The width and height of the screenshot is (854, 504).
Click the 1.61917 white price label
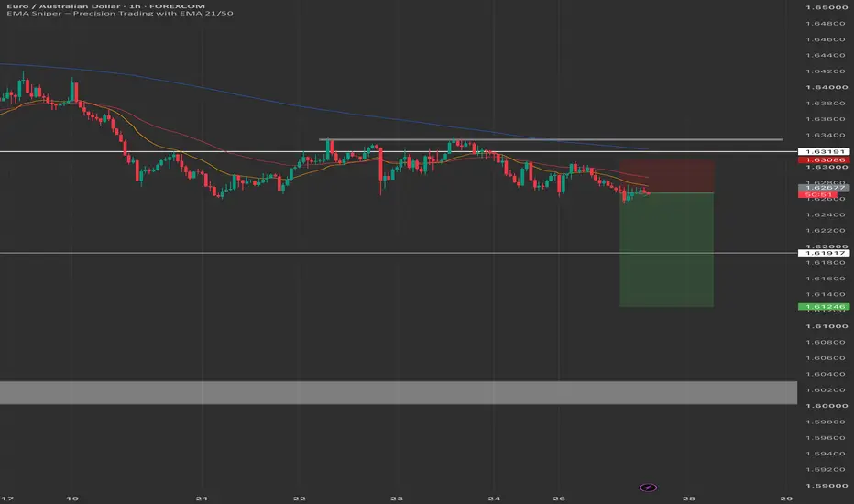tap(825, 253)
